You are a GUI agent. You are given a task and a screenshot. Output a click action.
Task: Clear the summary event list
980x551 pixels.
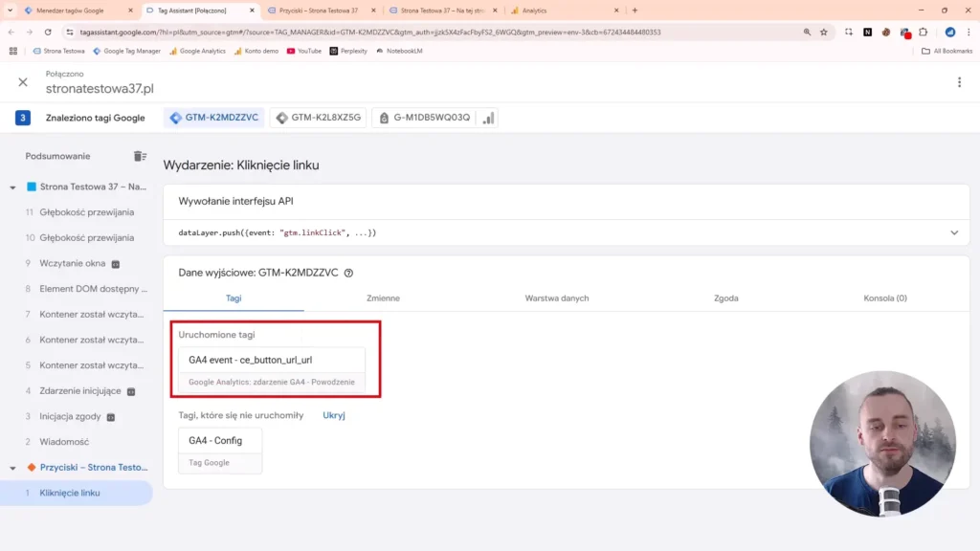[140, 156]
